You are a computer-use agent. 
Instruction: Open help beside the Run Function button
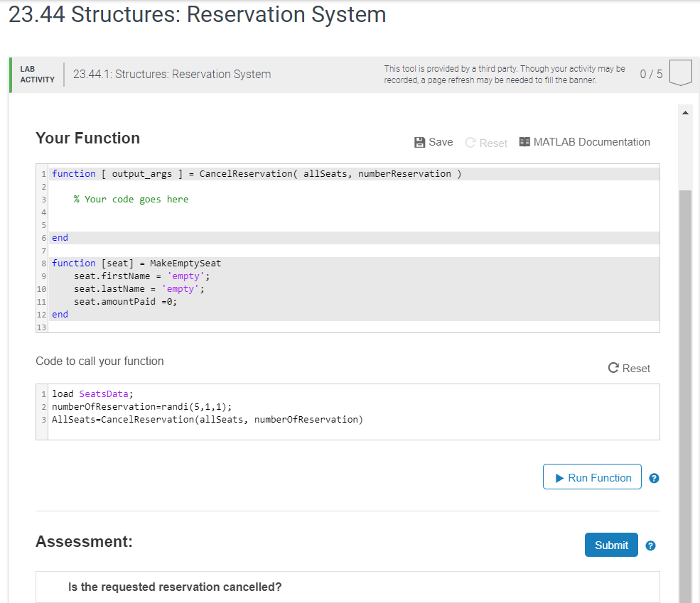tap(654, 478)
